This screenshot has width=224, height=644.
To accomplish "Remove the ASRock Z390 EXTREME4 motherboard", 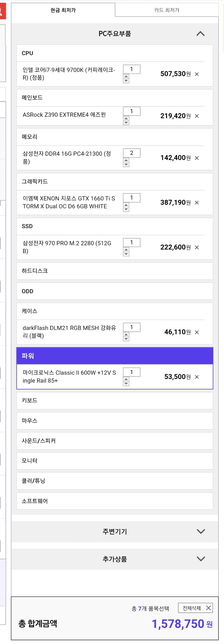I will tap(197, 116).
